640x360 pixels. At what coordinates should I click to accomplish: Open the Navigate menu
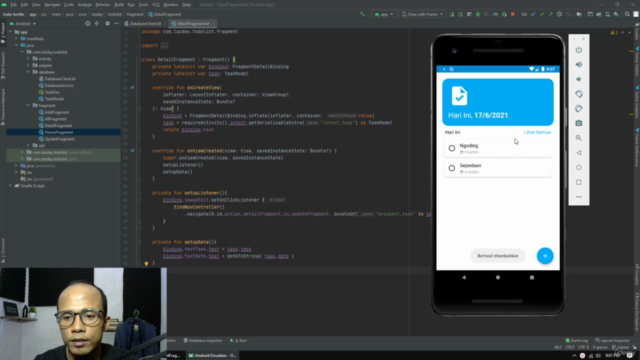52,4
